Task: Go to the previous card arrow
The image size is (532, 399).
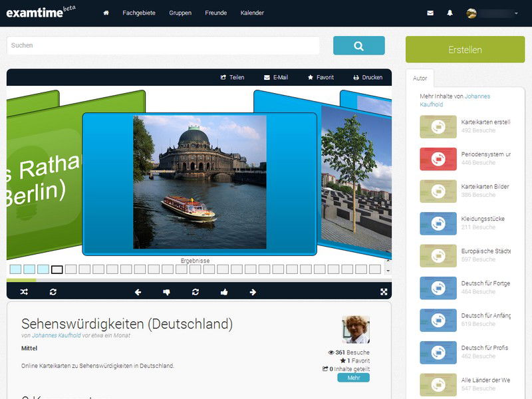Action: [x=138, y=292]
